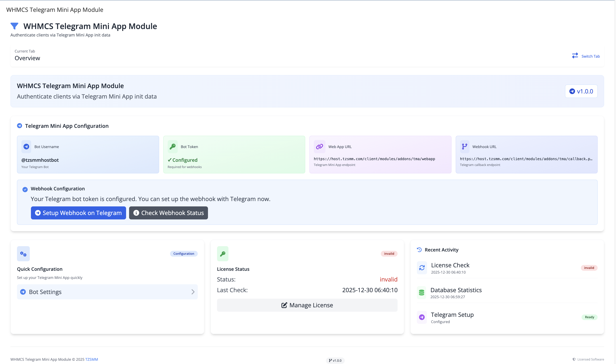Click the history icon beside Recent Activity
The height and width of the screenshot is (364, 616).
(419, 249)
